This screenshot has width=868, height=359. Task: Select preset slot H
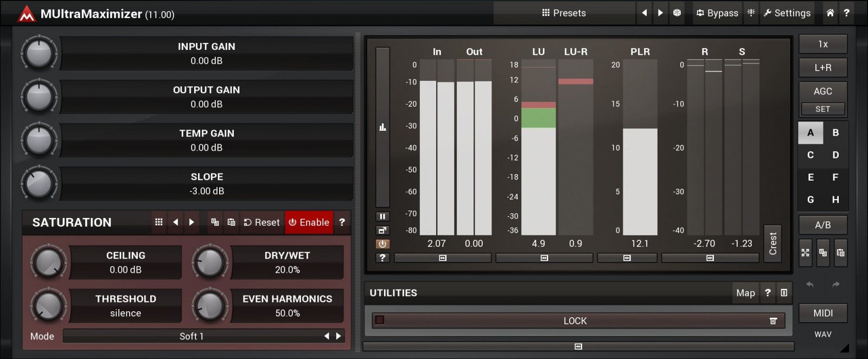click(x=835, y=200)
